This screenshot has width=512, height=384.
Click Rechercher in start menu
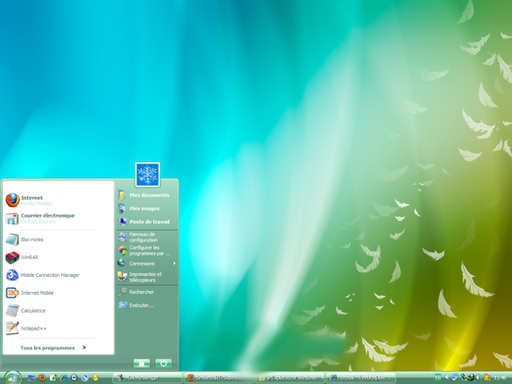click(x=147, y=292)
